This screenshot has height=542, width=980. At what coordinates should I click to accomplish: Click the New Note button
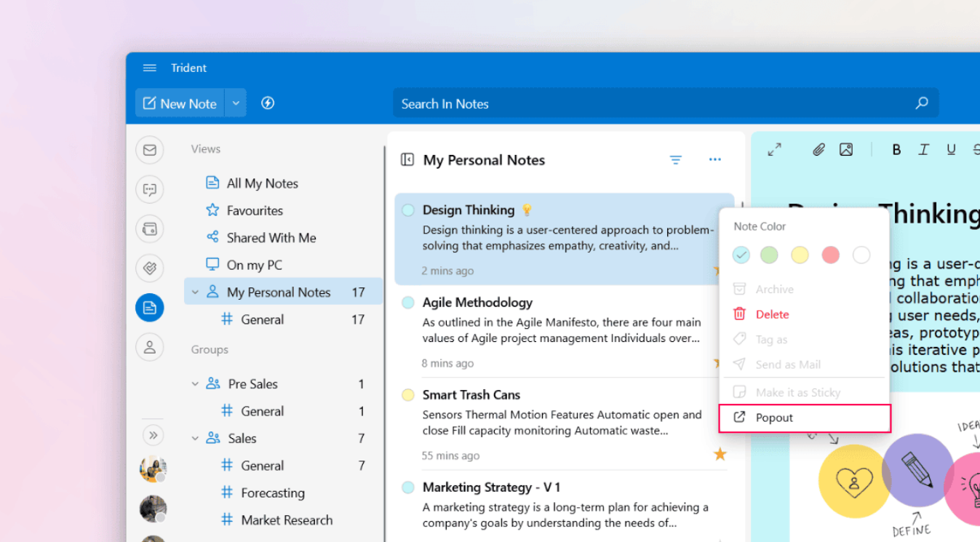coord(180,103)
